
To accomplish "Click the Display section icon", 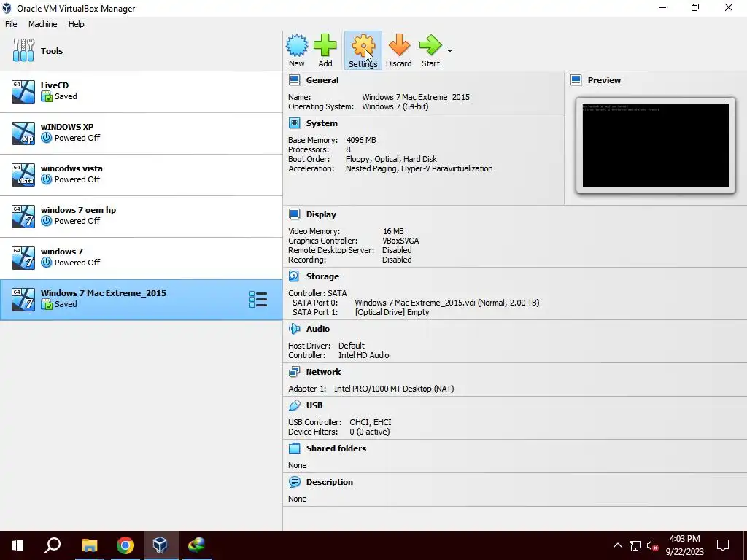I will coord(295,214).
